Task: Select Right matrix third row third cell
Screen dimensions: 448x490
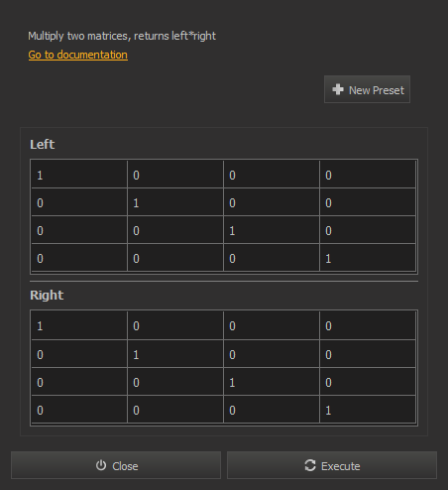Action: (x=272, y=382)
